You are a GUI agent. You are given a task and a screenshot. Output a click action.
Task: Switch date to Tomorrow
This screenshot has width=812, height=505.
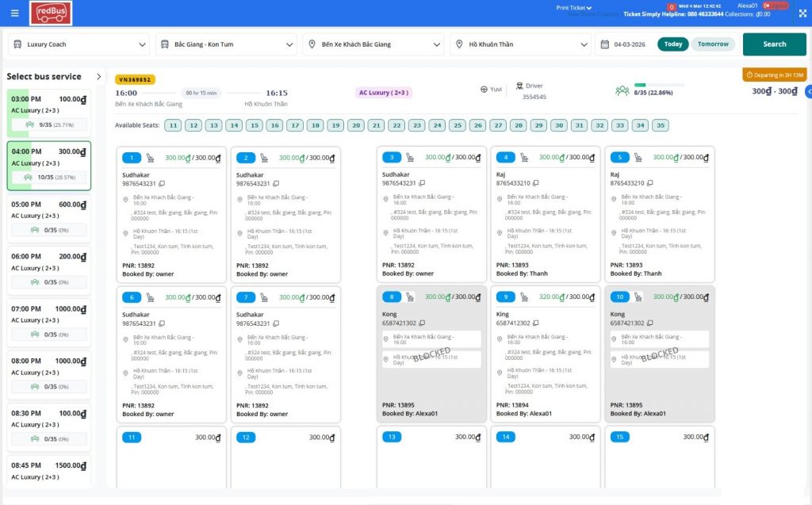point(713,44)
